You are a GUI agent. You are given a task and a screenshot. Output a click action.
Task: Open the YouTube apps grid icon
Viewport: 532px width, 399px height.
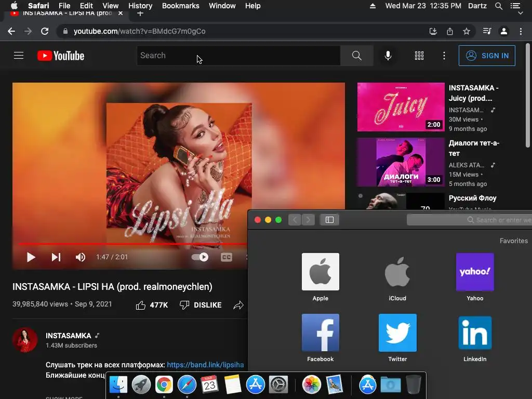click(x=419, y=56)
